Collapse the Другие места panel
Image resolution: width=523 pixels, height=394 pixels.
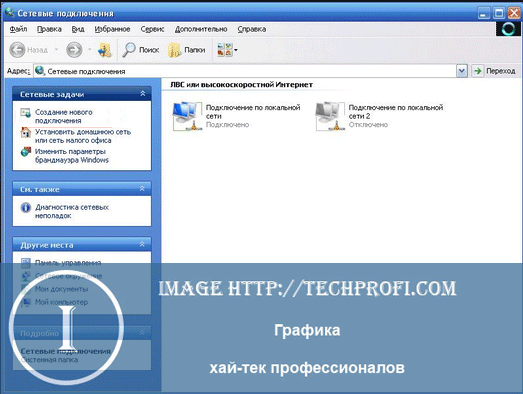pos(142,245)
